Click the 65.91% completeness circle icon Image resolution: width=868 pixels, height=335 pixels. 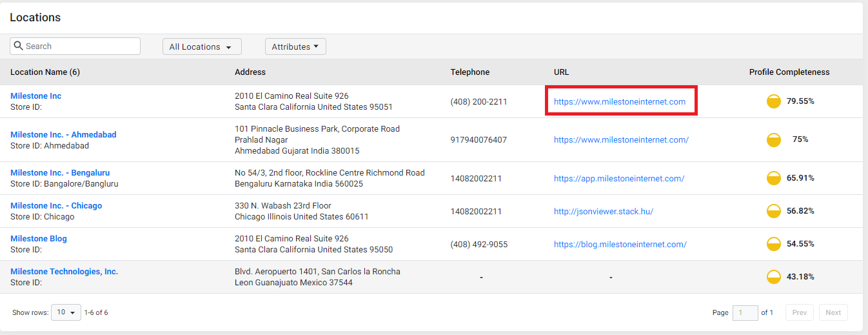click(774, 178)
